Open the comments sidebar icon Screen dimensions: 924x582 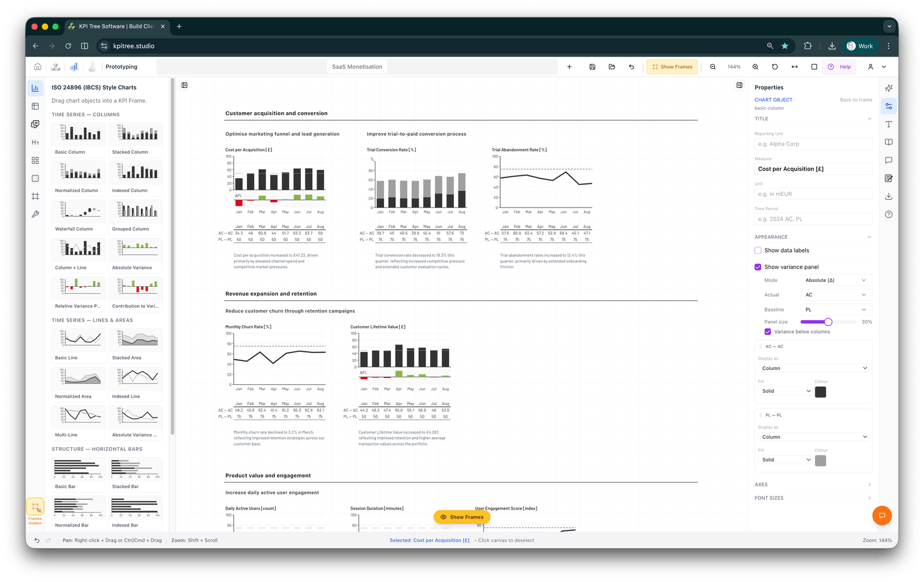pos(35,124)
